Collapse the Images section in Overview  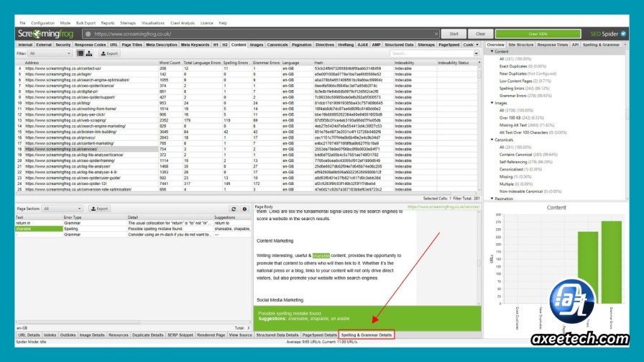point(492,103)
